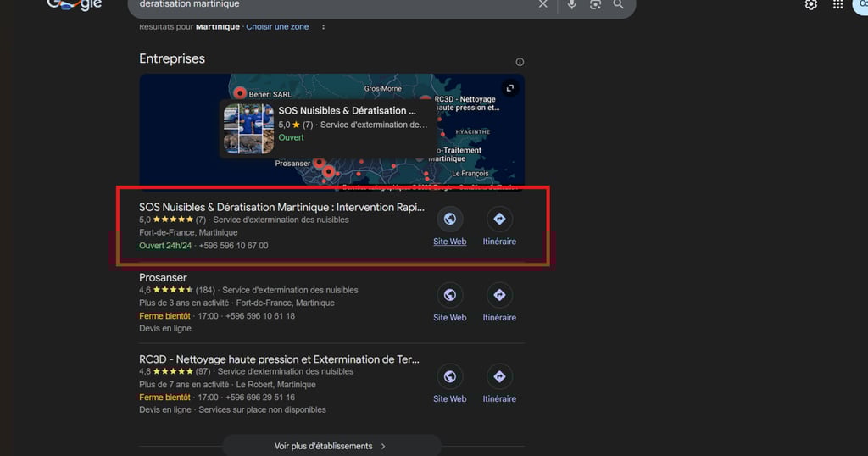Click the Le François map label
This screenshot has width=868, height=456.
pos(470,173)
